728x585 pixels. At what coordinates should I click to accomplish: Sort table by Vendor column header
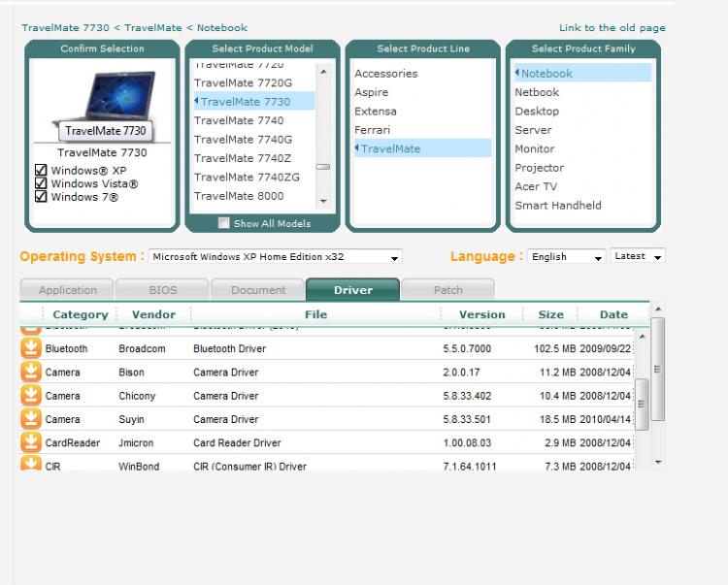(153, 314)
